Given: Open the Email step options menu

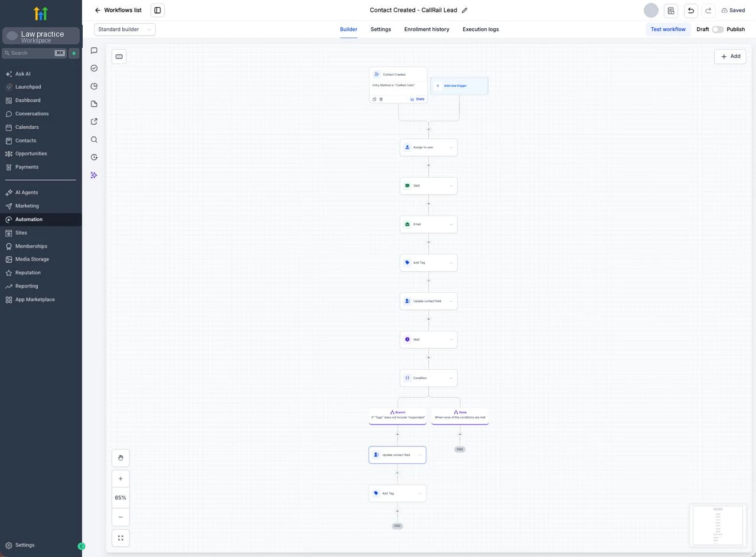Looking at the screenshot, I should (451, 224).
